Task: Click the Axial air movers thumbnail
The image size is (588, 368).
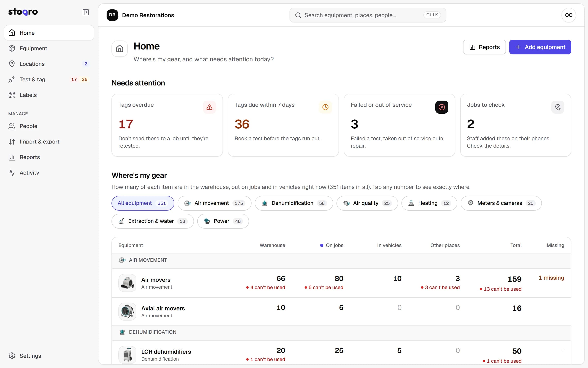Action: click(127, 312)
